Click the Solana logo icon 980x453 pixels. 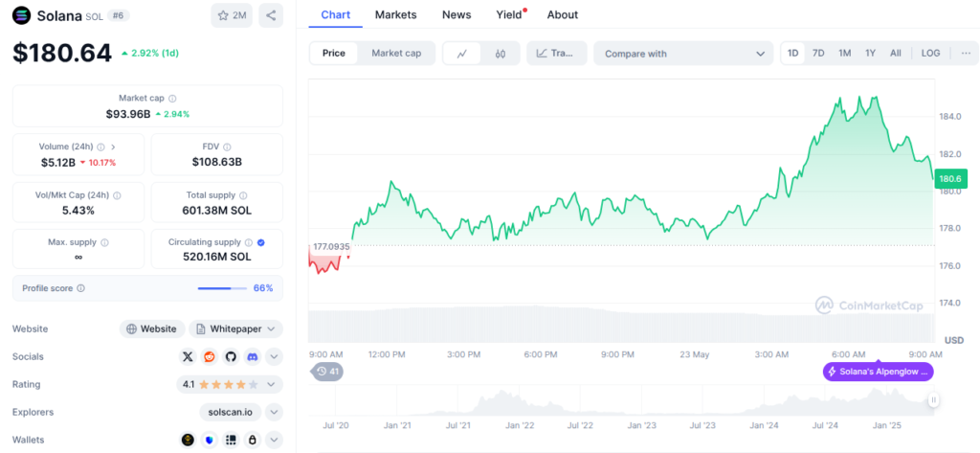(21, 15)
